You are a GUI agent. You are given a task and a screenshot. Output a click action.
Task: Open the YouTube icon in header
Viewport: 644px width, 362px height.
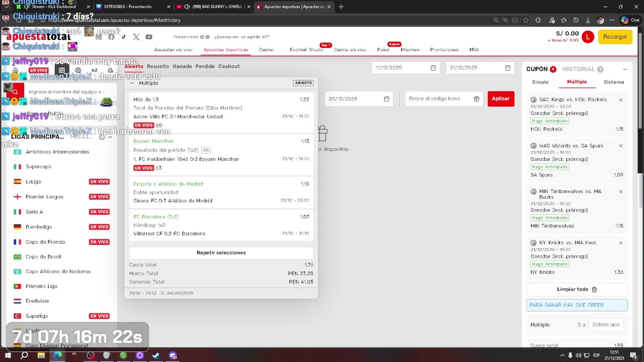click(x=149, y=37)
